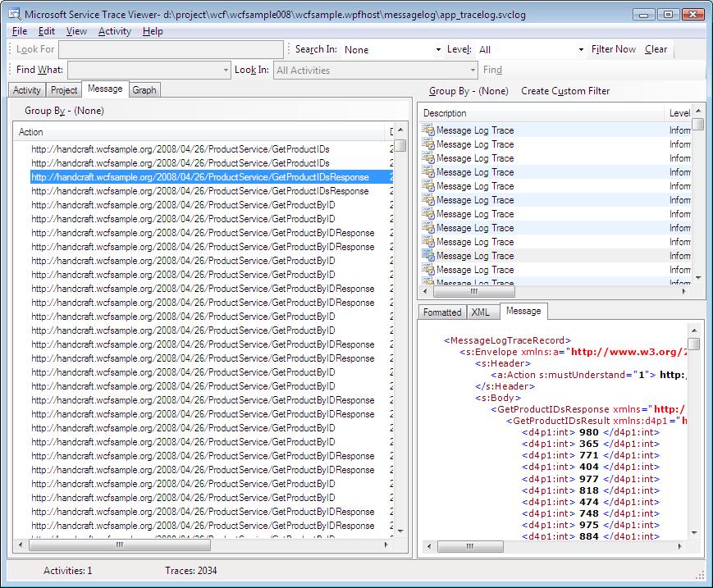Click the down arrow of the message pane scrollbar
The image size is (713, 588).
coord(694,532)
